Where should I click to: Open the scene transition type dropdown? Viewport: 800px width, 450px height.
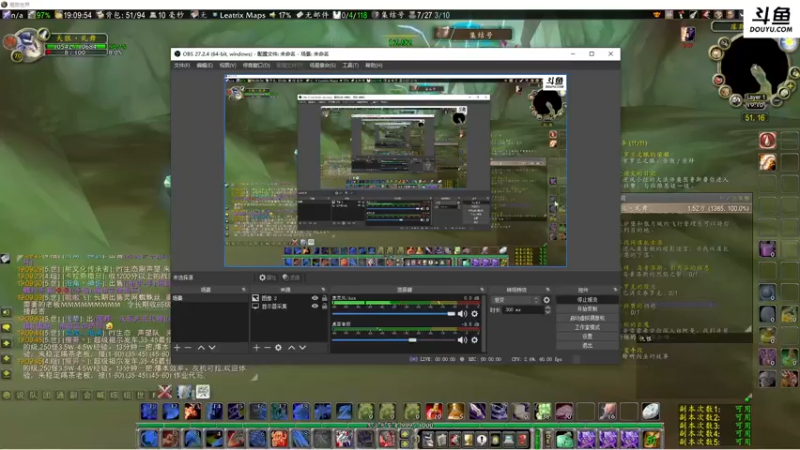(x=515, y=300)
